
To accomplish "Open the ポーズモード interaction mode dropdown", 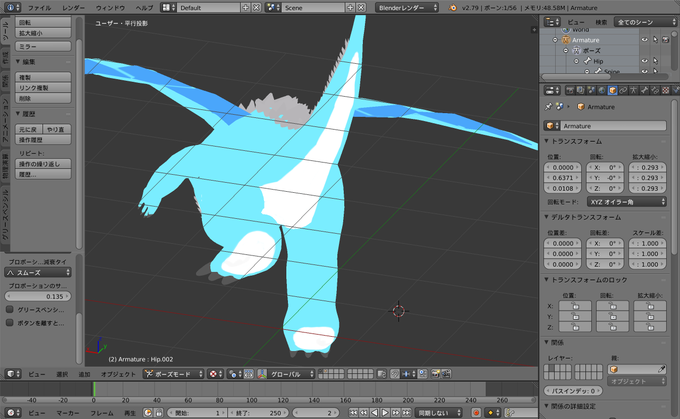I will coord(173,374).
